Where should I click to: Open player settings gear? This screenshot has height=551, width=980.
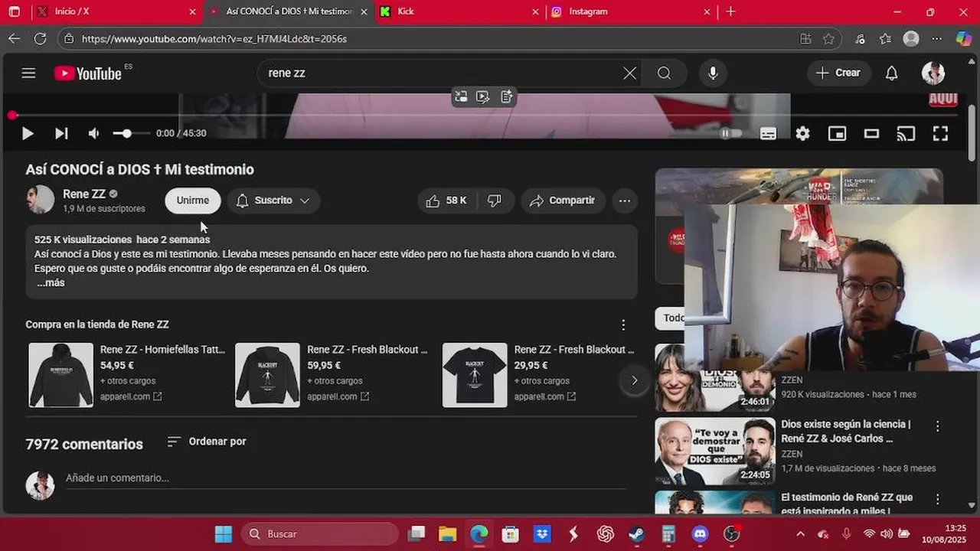point(802,133)
